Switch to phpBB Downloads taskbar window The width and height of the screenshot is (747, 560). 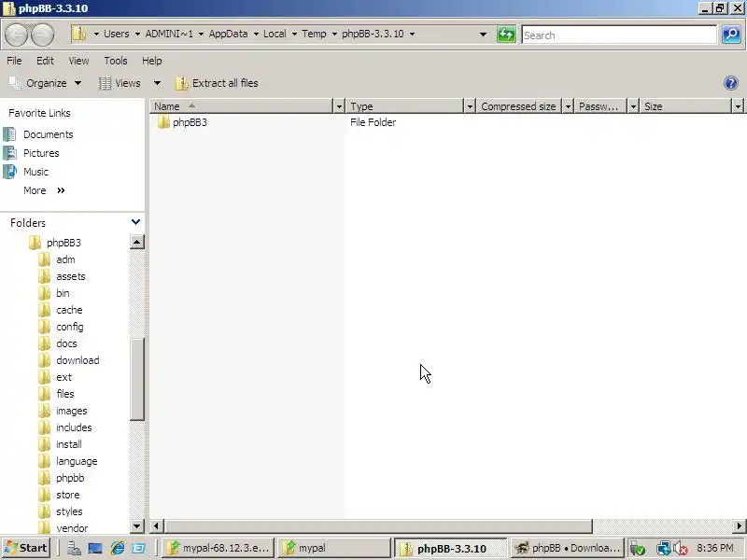pyautogui.click(x=568, y=548)
